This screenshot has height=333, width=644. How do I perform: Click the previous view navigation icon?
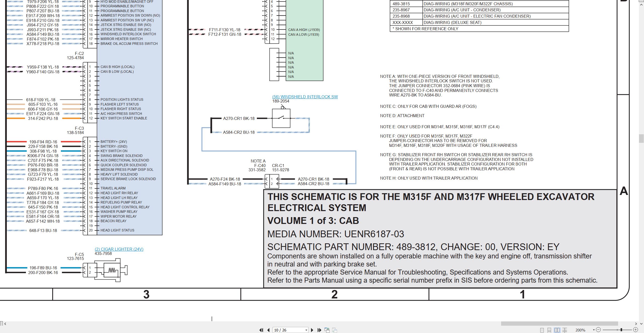coord(327,330)
